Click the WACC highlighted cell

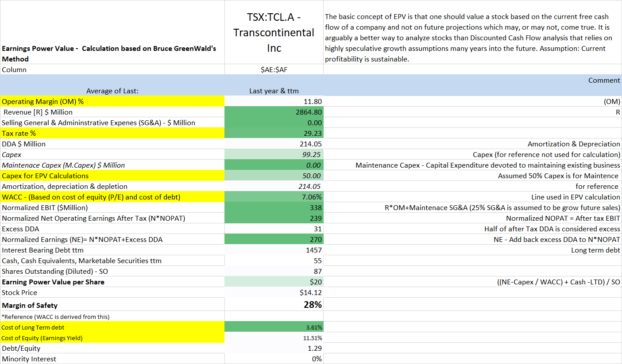click(274, 197)
